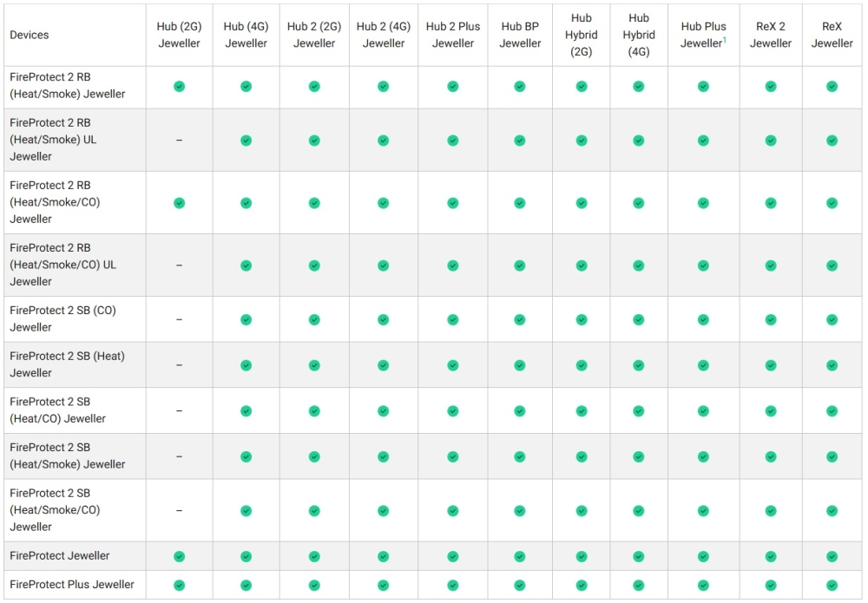Viewport: 868px width, 603px height.
Task: Click the FireProtect Plus Jeweller checkmark under ReX Jeweller
Action: coord(832,585)
